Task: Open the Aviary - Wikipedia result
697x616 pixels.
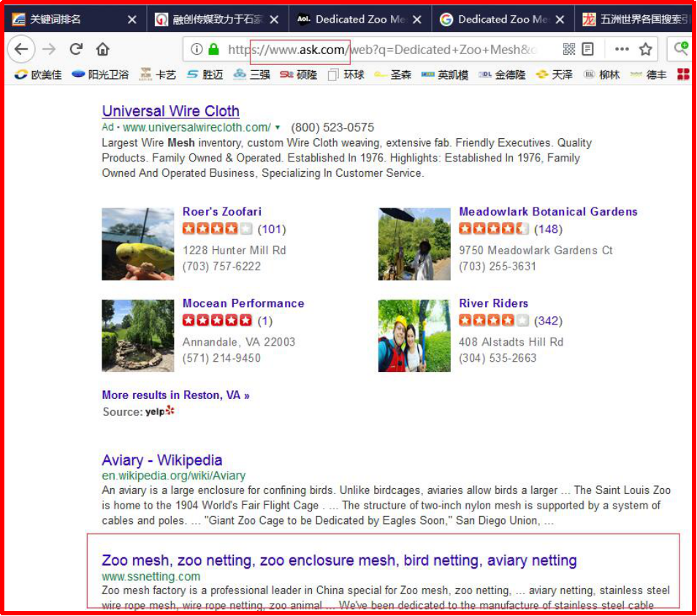Action: pos(161,460)
